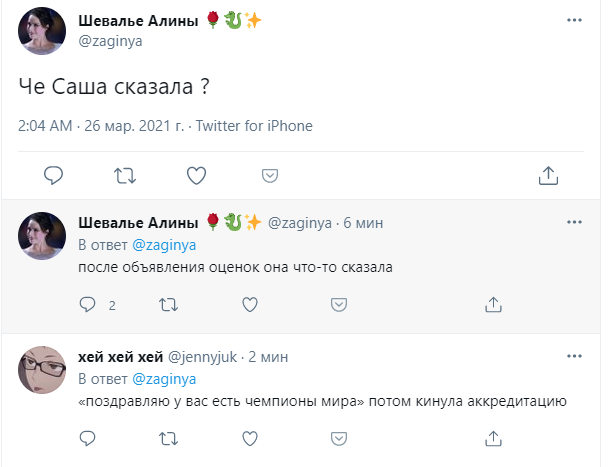Viewport: 616px width, 467px height.
Task: Reply to the jennyjuk tweet
Action: (x=87, y=437)
